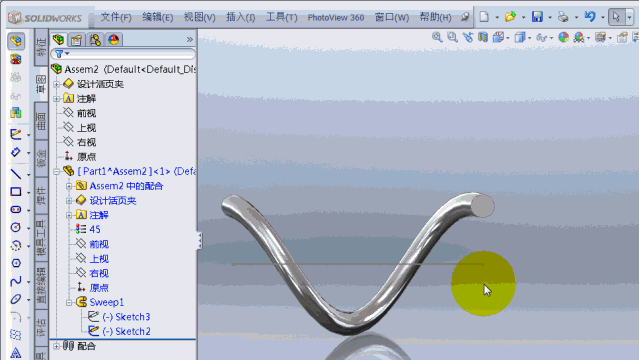This screenshot has height=360, width=639.
Task: Click the Section View icon
Action: point(483,38)
